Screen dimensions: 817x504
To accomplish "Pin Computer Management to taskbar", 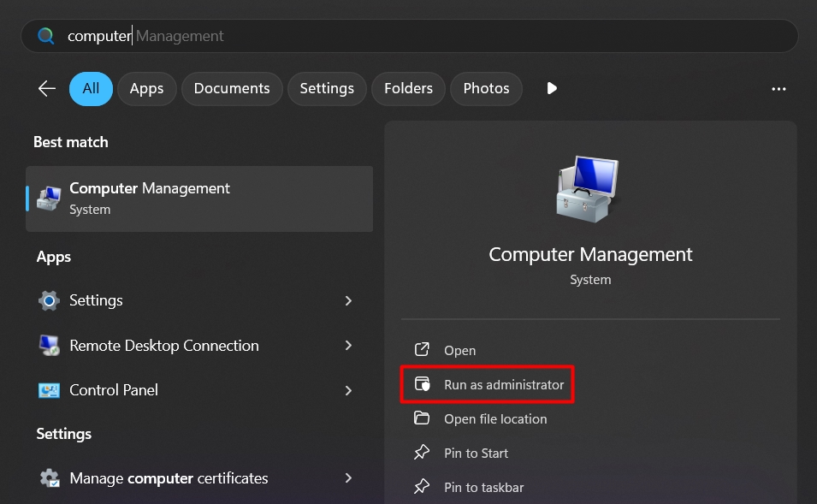I will point(483,487).
